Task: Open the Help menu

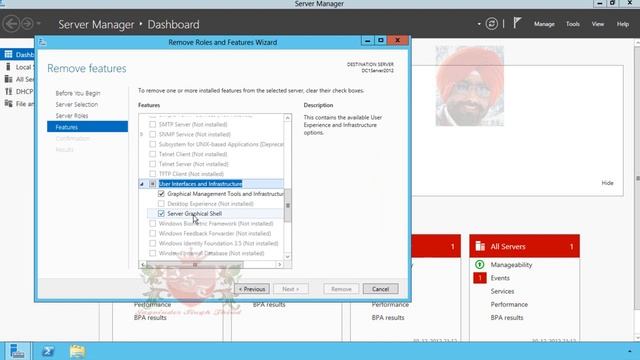Action: pos(622,24)
